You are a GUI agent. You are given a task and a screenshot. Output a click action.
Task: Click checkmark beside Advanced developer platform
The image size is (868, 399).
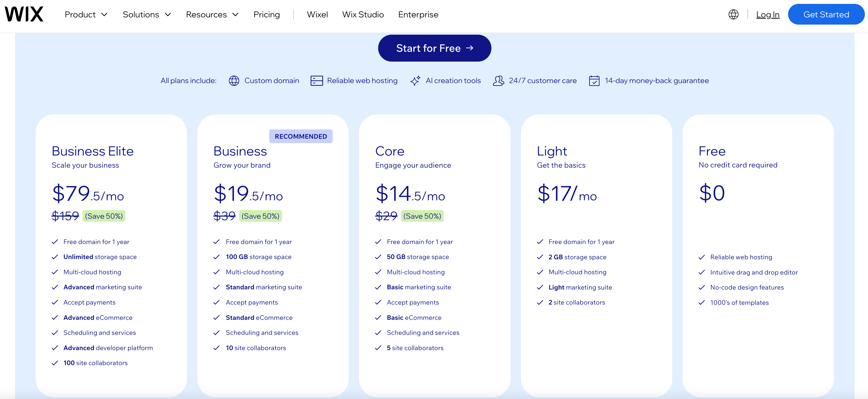coord(55,348)
